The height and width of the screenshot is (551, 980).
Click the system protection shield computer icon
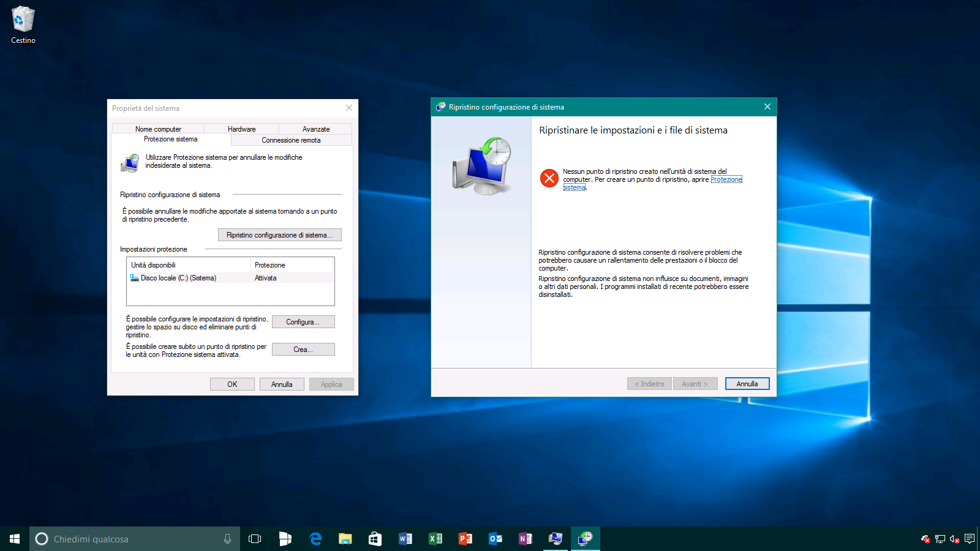point(130,163)
